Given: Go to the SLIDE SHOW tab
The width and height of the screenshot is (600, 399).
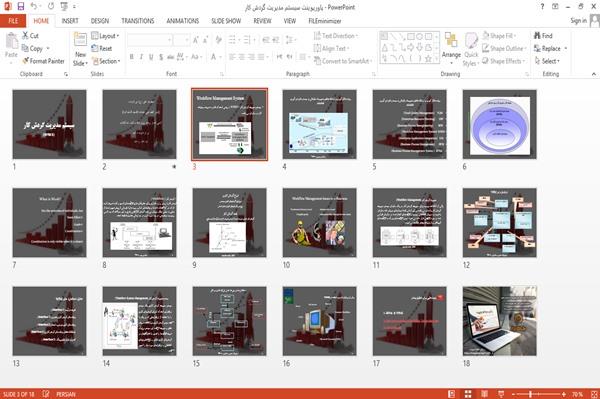Looking at the screenshot, I should (226, 21).
